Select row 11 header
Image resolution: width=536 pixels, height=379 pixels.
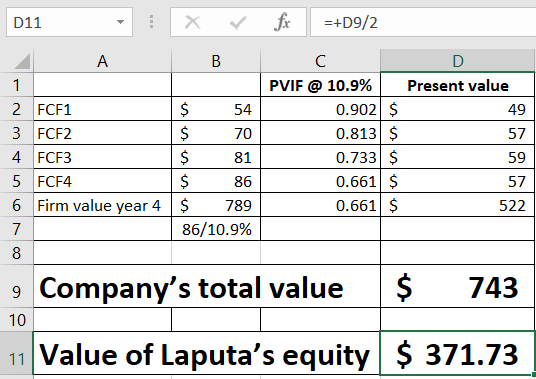pyautogui.click(x=16, y=353)
